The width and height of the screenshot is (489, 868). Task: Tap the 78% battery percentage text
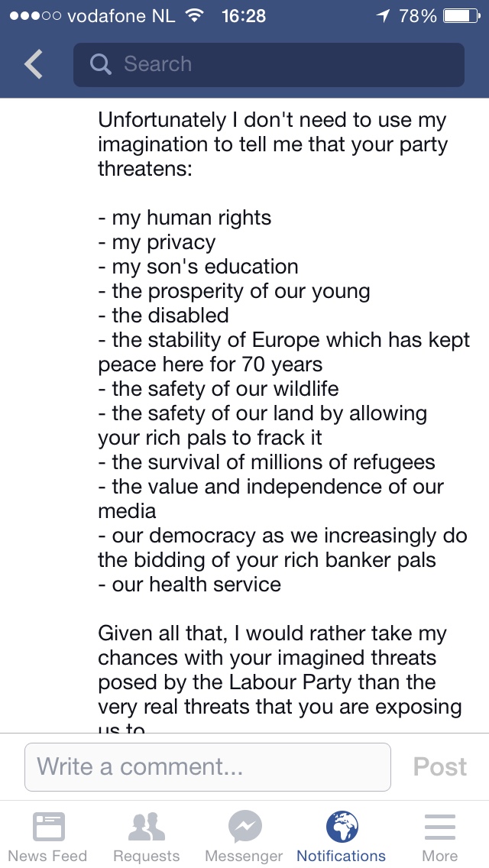click(x=418, y=15)
